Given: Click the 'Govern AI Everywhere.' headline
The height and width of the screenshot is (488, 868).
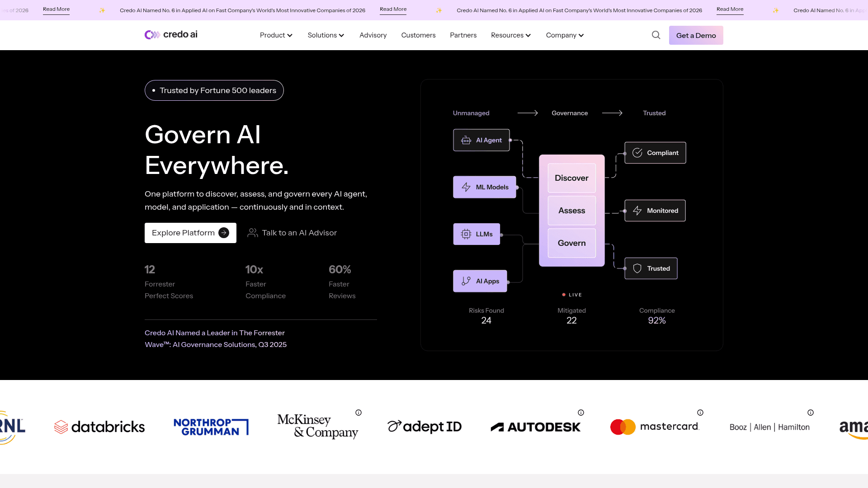Looking at the screenshot, I should (217, 150).
